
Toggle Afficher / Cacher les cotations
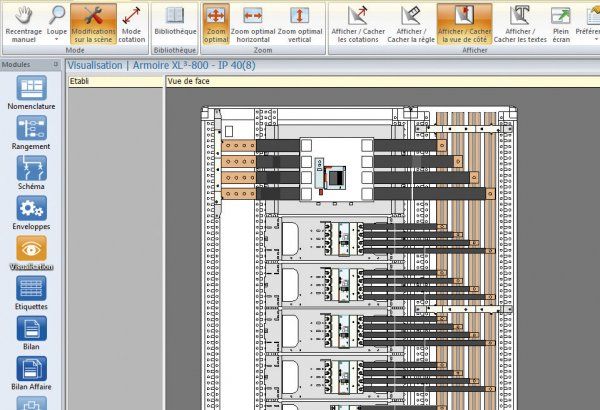click(x=361, y=22)
